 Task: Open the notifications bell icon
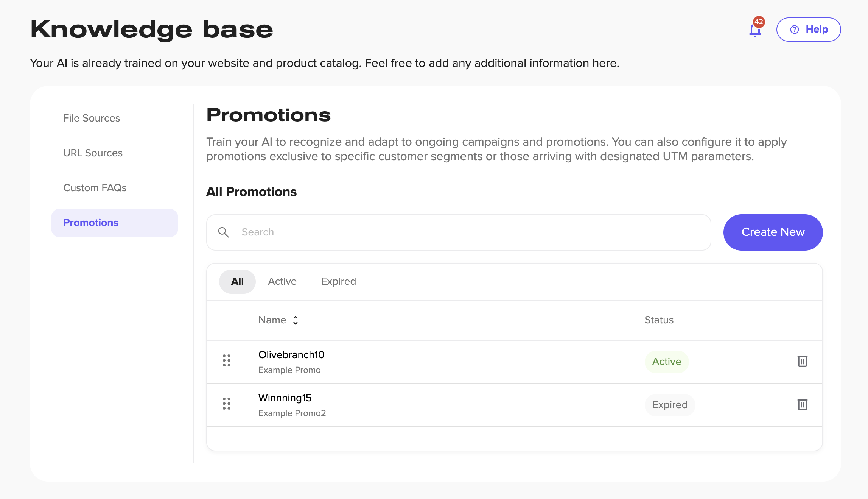[755, 30]
